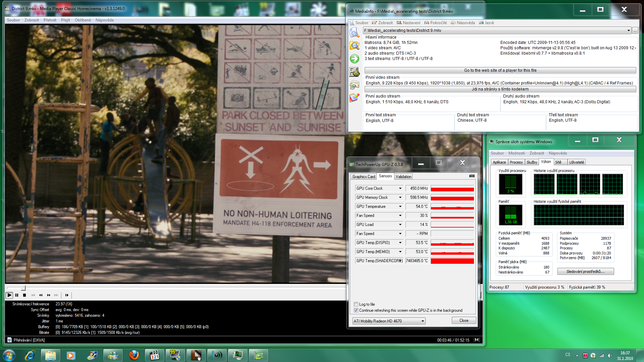This screenshot has width=644, height=362.
Task: Open MediaInfo preferences checklist-gear icon
Action: pyautogui.click(x=354, y=72)
